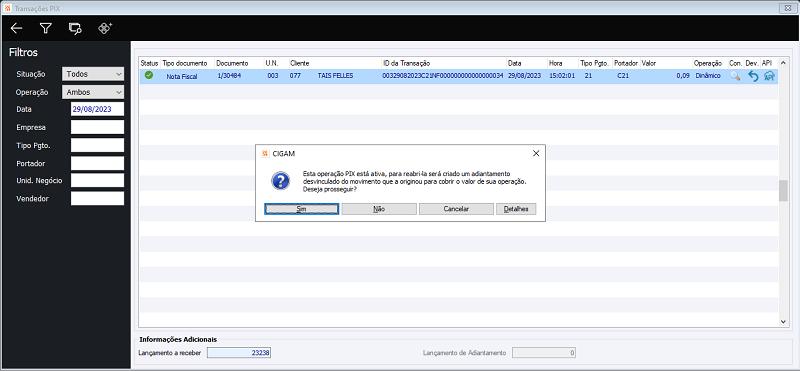The image size is (800, 371).
Task: Click the green status check icon
Action: 149,76
